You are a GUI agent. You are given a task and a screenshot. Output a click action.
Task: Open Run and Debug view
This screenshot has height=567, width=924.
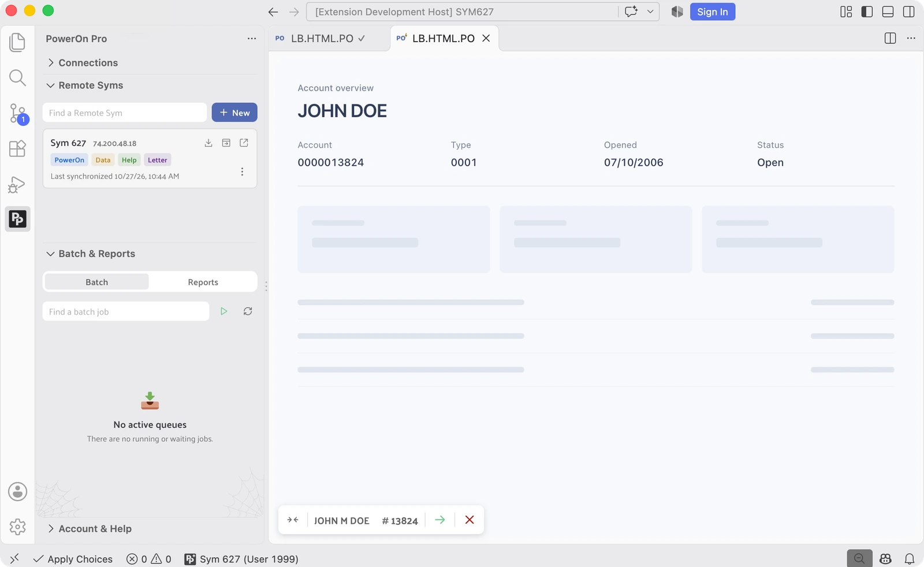point(17,184)
